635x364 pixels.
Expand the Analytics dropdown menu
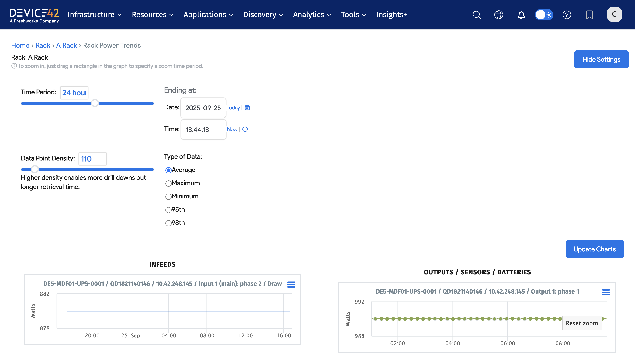coord(312,15)
